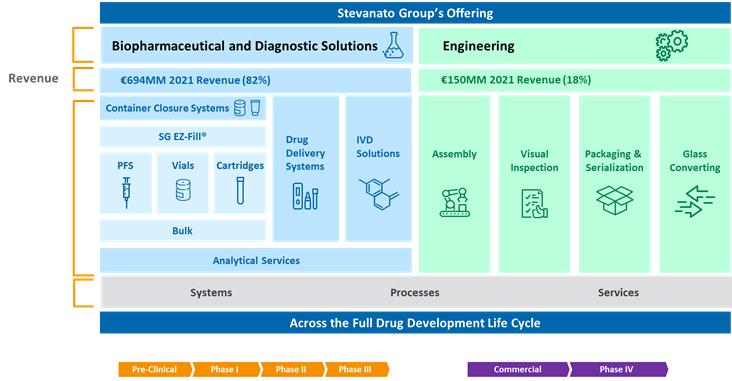
Task: Click the Glass Converting label
Action: tap(695, 161)
